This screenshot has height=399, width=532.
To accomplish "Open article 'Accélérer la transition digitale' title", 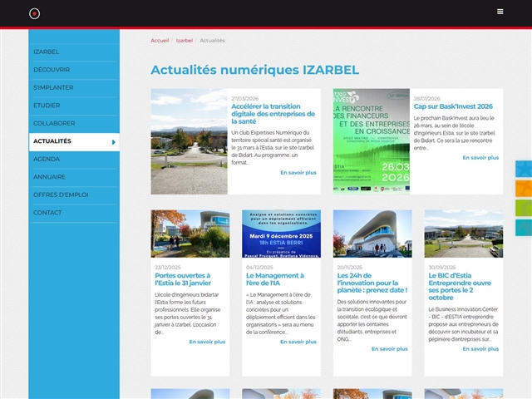I will pyautogui.click(x=273, y=114).
